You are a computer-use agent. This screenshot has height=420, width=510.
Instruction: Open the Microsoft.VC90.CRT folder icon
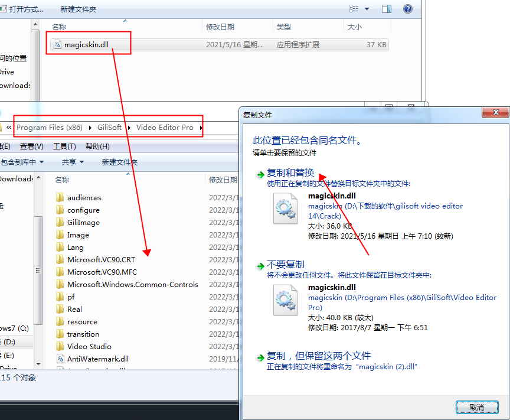click(x=60, y=259)
